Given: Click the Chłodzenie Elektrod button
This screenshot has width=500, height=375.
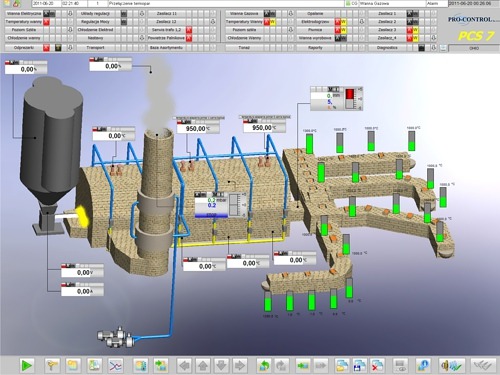Looking at the screenshot, I should 95,30.
